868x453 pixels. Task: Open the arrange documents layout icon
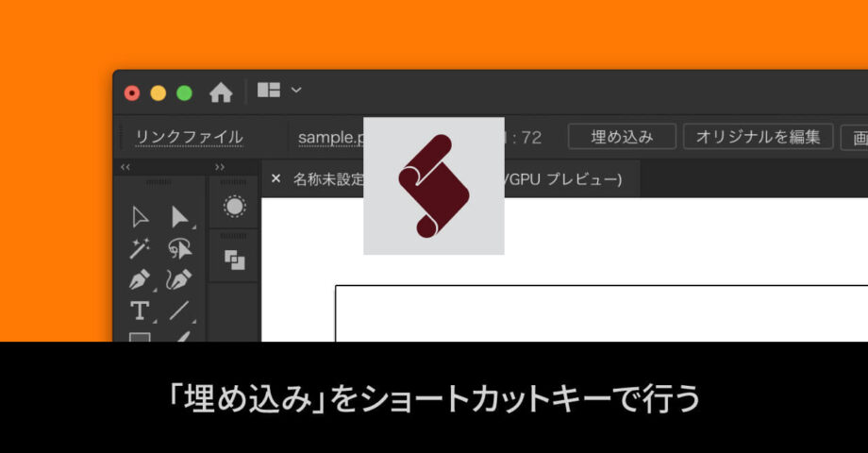[x=269, y=91]
